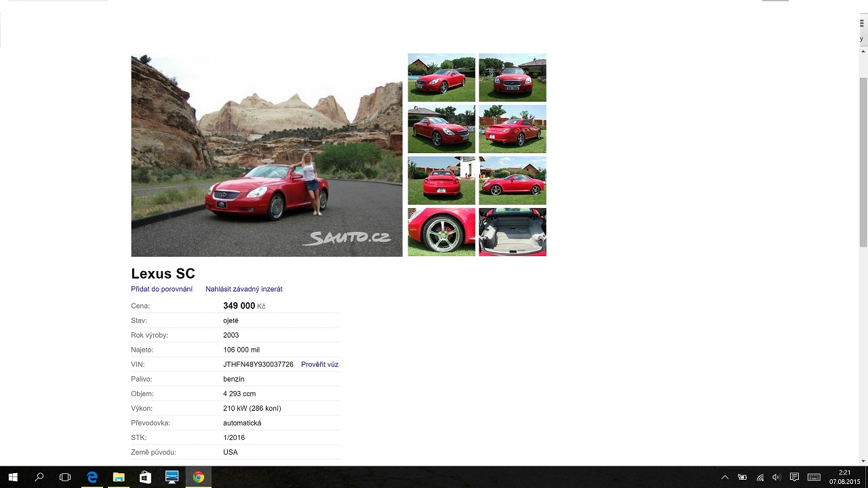Image resolution: width=868 pixels, height=488 pixels.
Task: Click the taskbar search magnifier icon
Action: coord(39,477)
